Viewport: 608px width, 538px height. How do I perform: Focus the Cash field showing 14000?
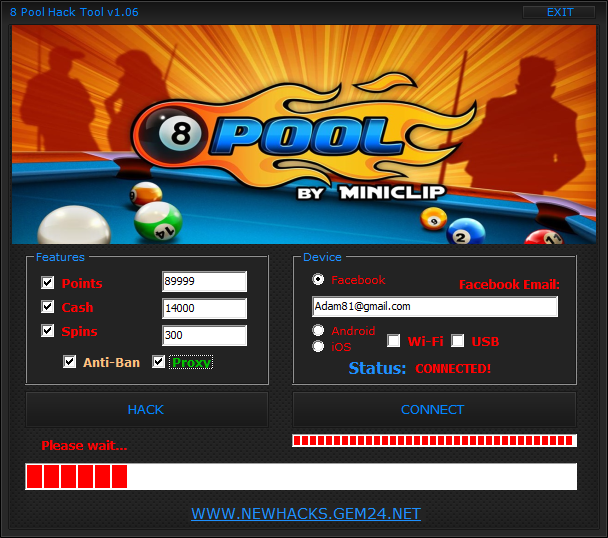204,308
